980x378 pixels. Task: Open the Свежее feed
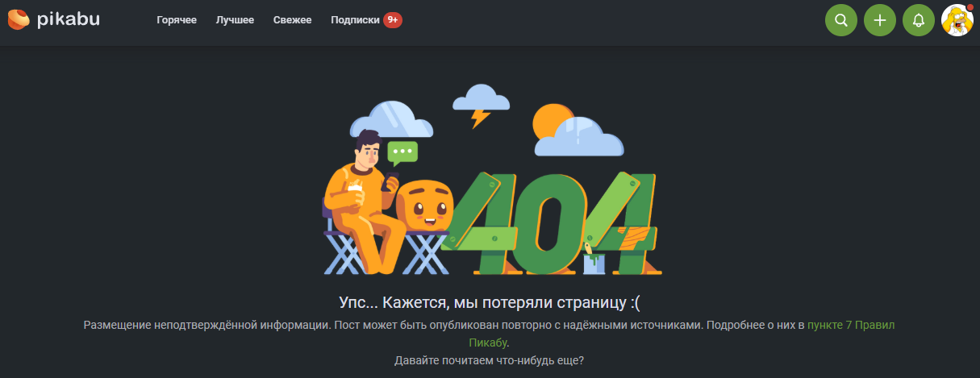point(292,20)
